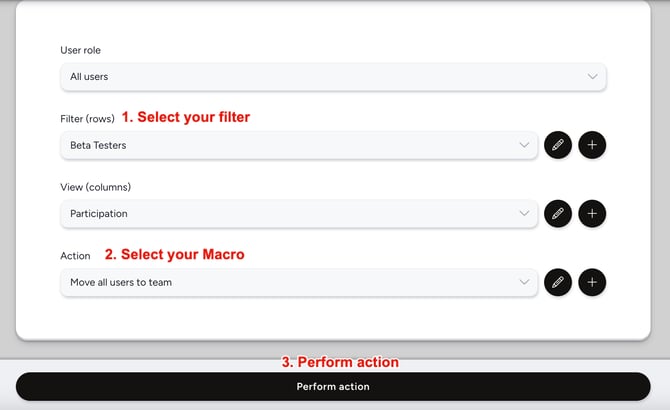
Task: Click the Action field label
Action: coord(75,256)
